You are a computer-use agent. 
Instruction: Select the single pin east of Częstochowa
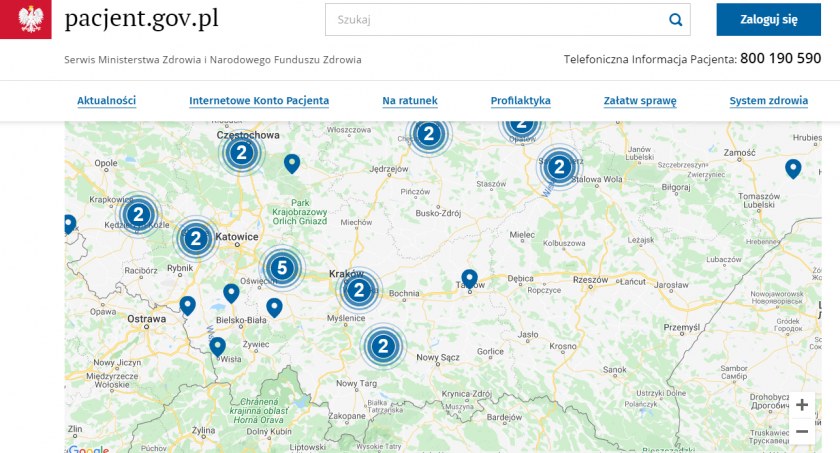[291, 164]
